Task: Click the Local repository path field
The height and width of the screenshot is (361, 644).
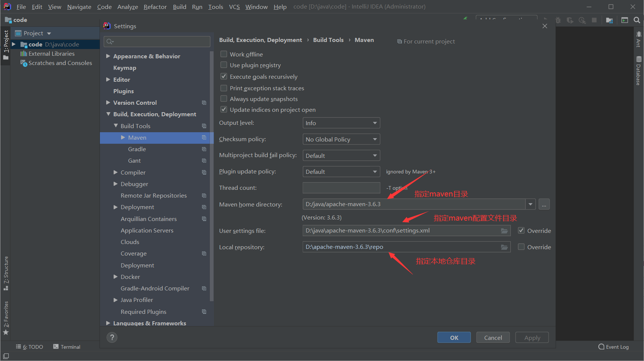Action: pyautogui.click(x=406, y=247)
